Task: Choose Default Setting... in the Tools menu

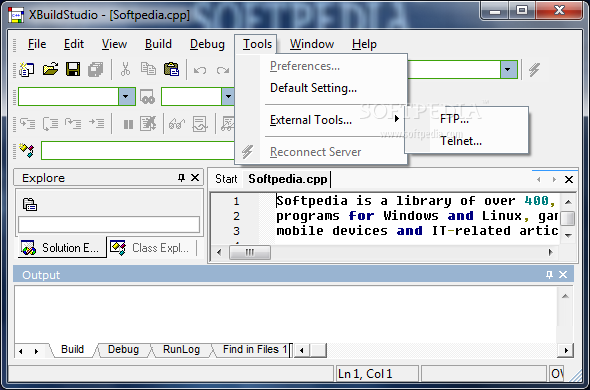Action: pos(321,88)
